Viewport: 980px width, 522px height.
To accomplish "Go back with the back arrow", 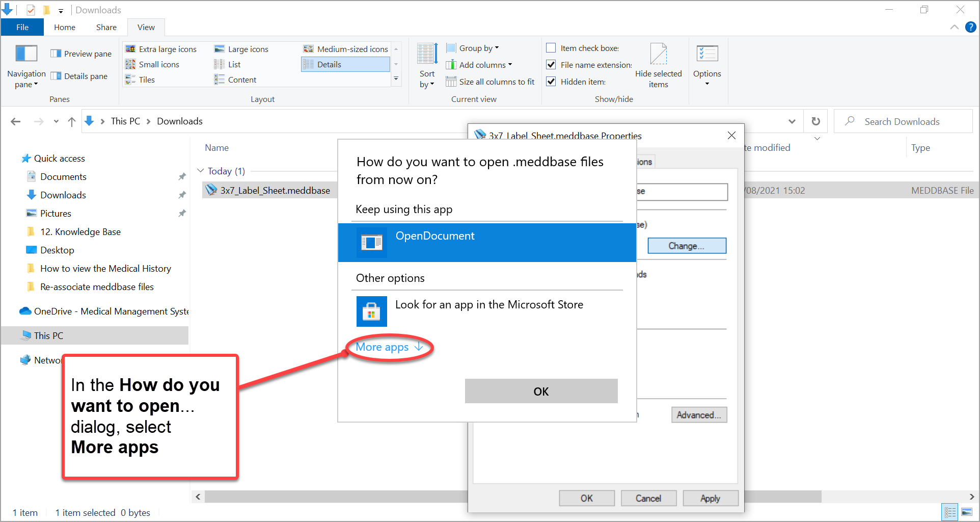I will click(16, 121).
